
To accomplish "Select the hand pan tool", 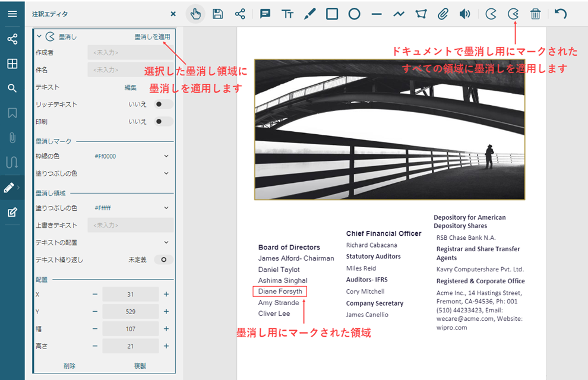I will tap(195, 14).
